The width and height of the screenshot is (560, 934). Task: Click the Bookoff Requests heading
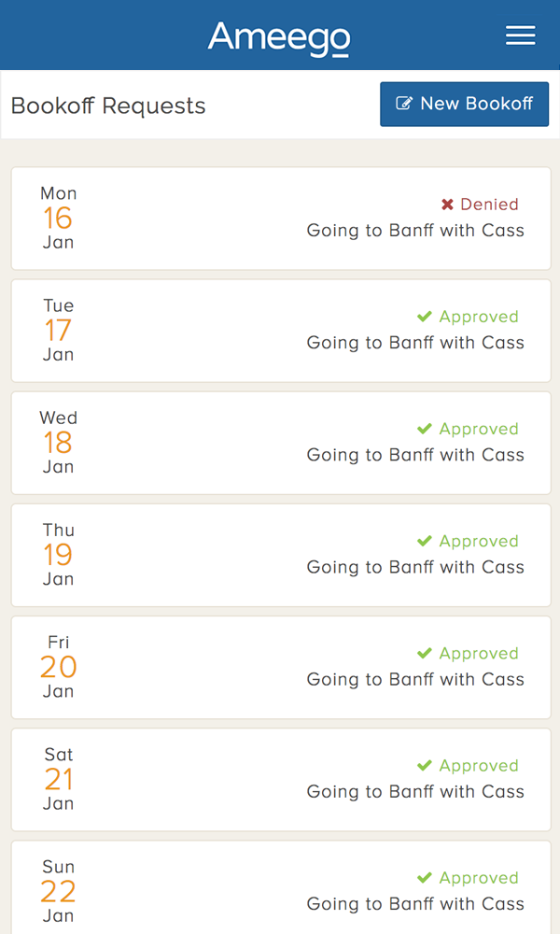(108, 106)
